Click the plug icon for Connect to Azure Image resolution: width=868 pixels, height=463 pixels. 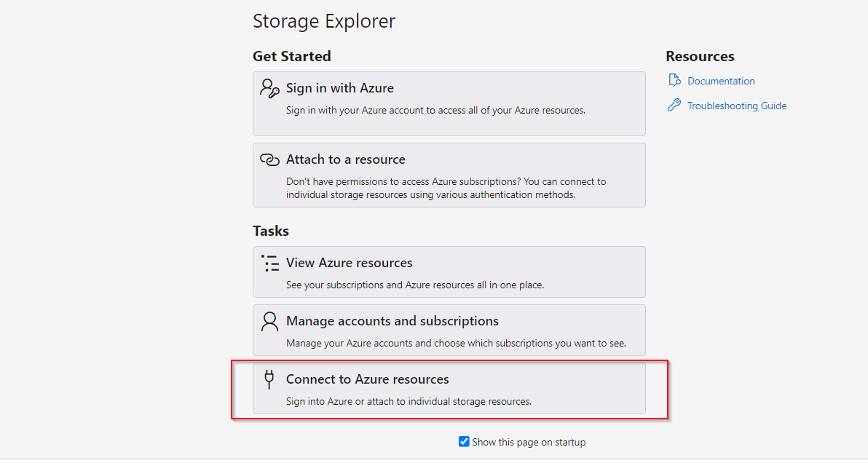(269, 379)
